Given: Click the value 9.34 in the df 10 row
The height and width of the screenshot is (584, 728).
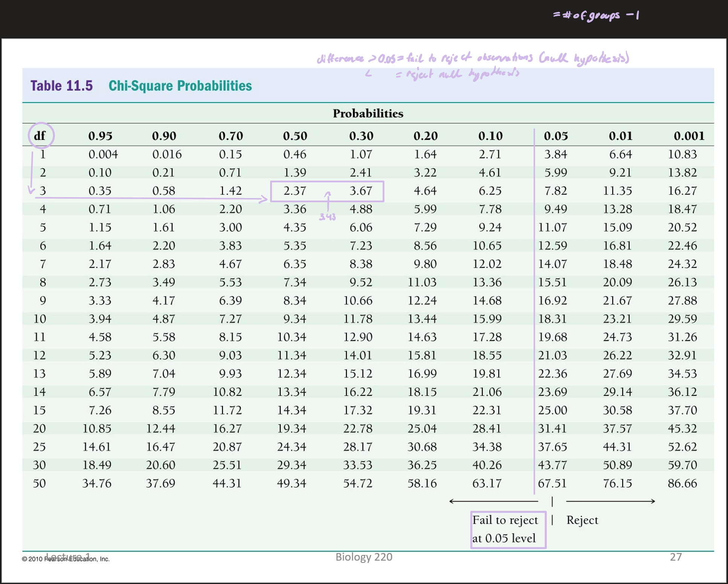Looking at the screenshot, I should coord(295,319).
